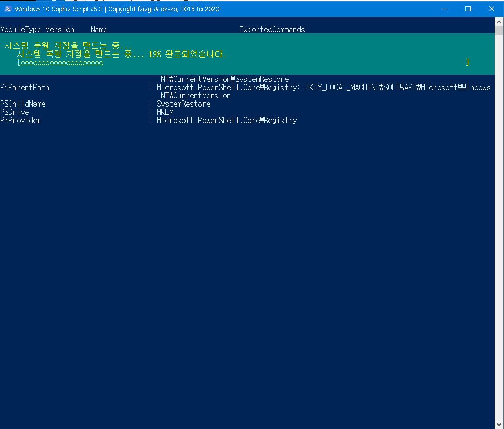Click the NT\CurrentVersion continuation line
Screen dimensions: 504x429
[x=196, y=96]
